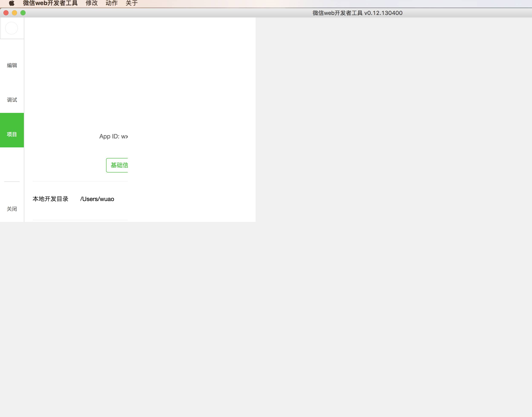Open the 动作 menu
Image resolution: width=532 pixels, height=417 pixels.
(112, 3)
